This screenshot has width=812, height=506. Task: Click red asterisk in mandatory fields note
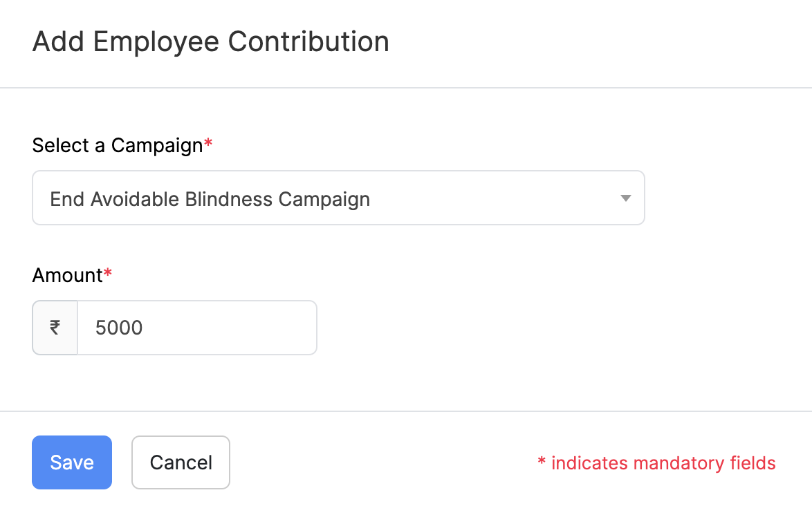pos(542,462)
